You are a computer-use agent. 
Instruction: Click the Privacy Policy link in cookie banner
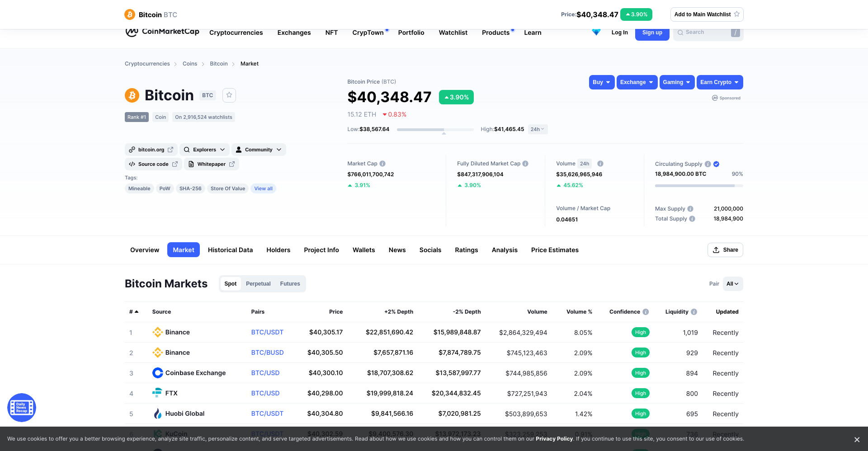[x=554, y=439]
